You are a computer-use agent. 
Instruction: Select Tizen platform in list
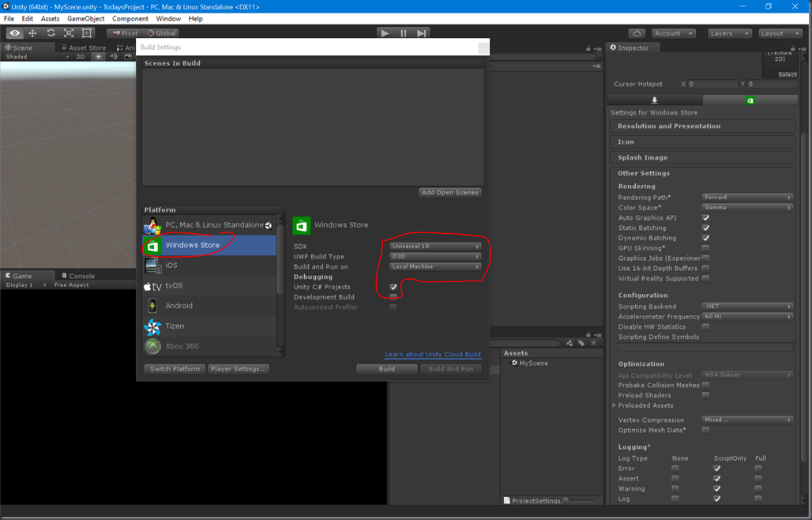click(x=209, y=326)
